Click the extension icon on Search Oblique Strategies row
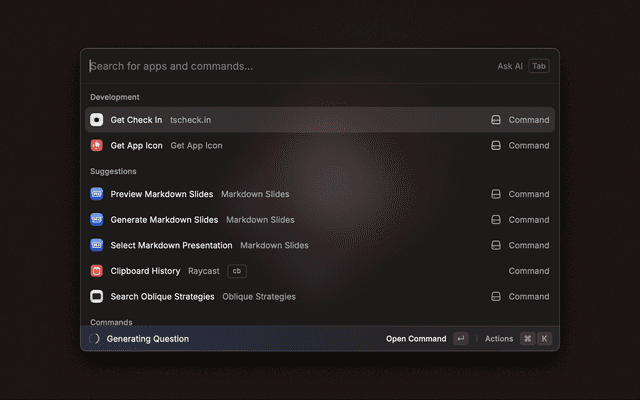 point(495,296)
